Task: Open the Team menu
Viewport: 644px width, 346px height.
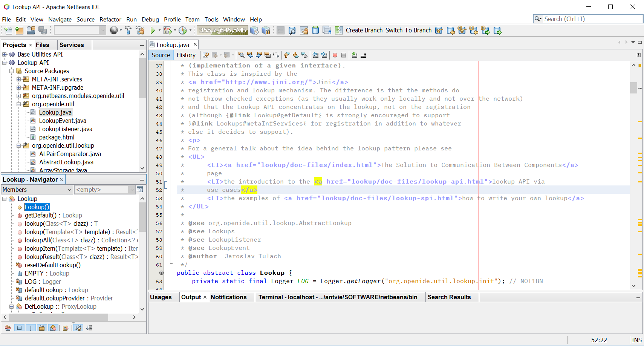Action: (x=192, y=20)
